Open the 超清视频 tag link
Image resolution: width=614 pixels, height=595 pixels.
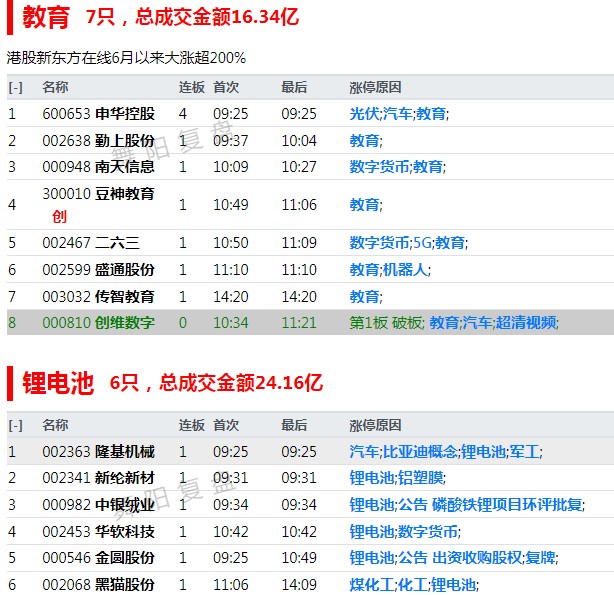click(526, 323)
